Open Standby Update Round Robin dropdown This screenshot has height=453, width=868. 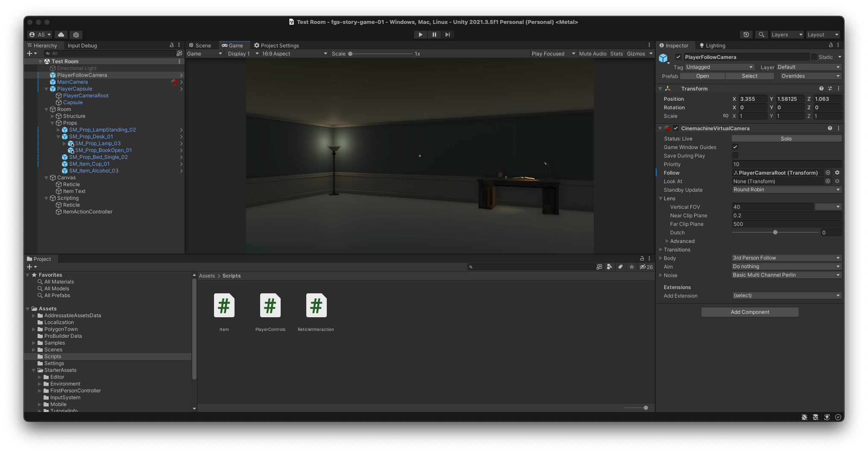(786, 190)
